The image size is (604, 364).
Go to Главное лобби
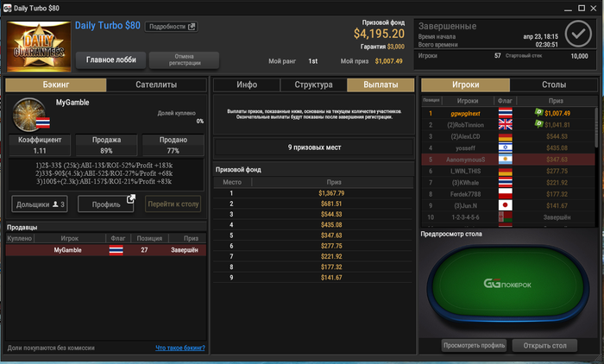pyautogui.click(x=111, y=60)
